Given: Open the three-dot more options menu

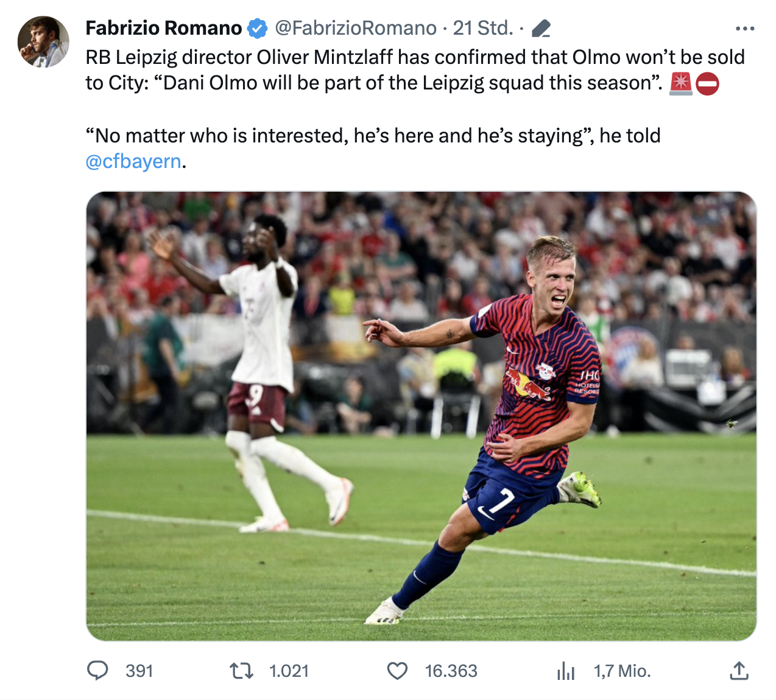Looking at the screenshot, I should (x=744, y=29).
